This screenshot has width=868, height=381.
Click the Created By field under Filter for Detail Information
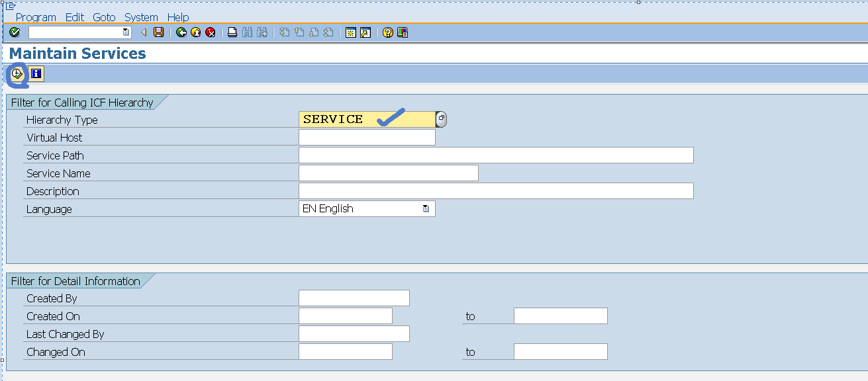pyautogui.click(x=354, y=298)
